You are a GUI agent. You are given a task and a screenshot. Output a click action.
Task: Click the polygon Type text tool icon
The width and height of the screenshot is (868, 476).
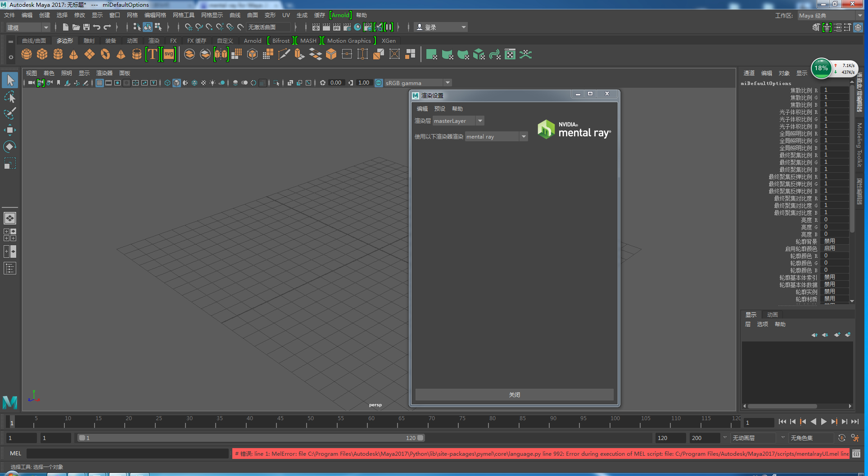tap(153, 54)
